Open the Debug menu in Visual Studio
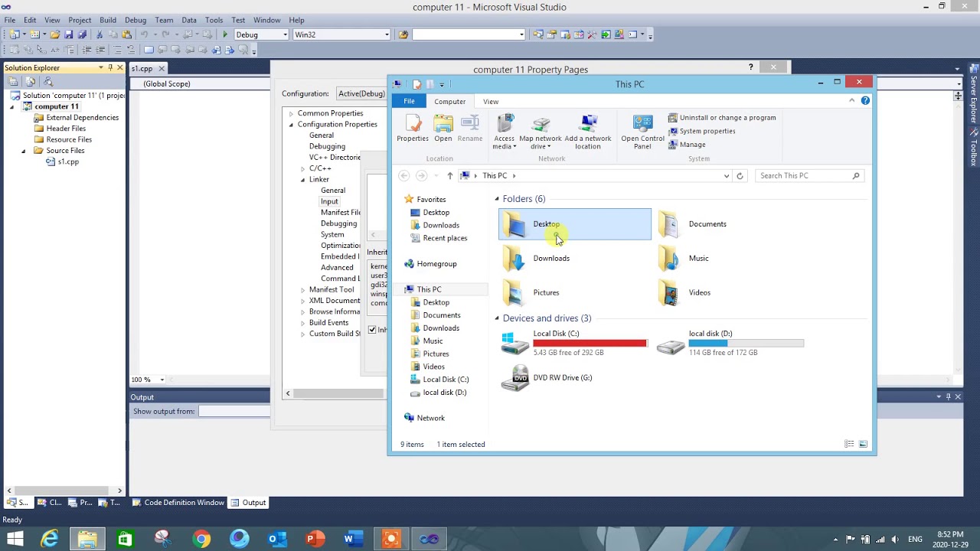The width and height of the screenshot is (980, 551). [x=136, y=20]
